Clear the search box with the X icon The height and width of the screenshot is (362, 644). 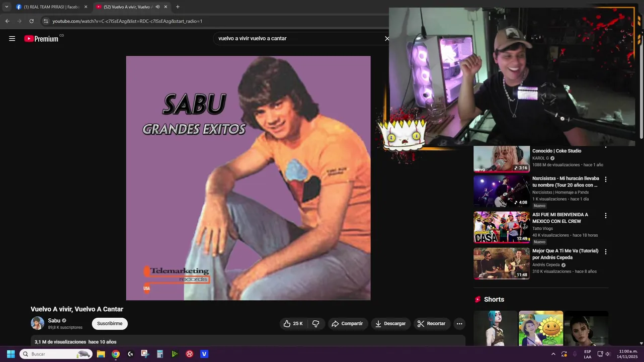387,39
